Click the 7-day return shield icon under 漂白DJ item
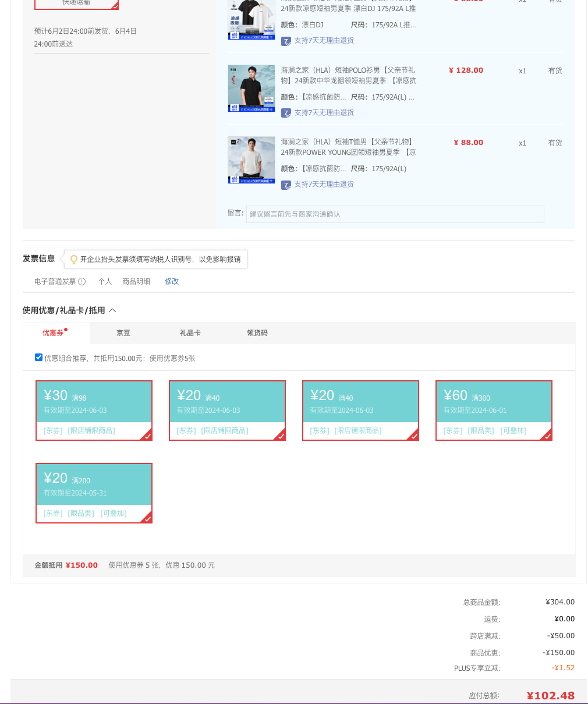This screenshot has height=704, width=588. (x=286, y=41)
